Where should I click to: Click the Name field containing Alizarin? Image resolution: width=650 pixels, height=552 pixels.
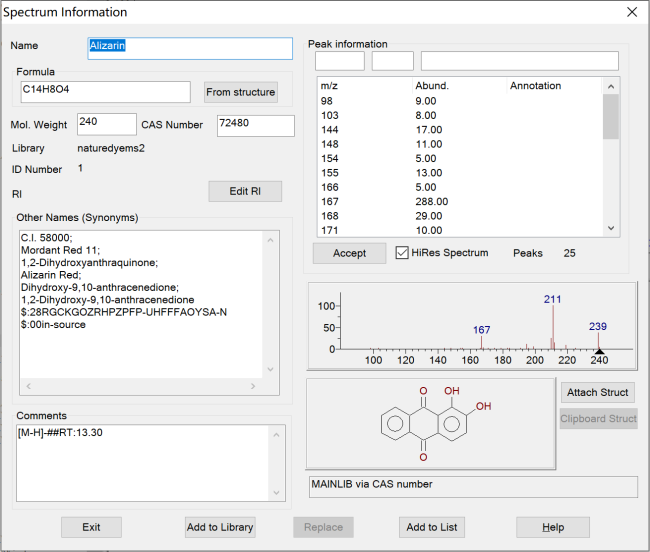(190, 47)
